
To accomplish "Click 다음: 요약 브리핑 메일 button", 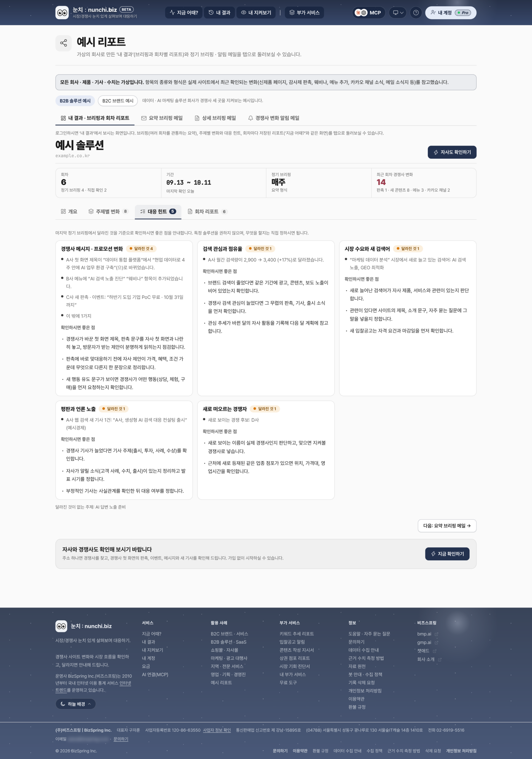I will tap(447, 526).
